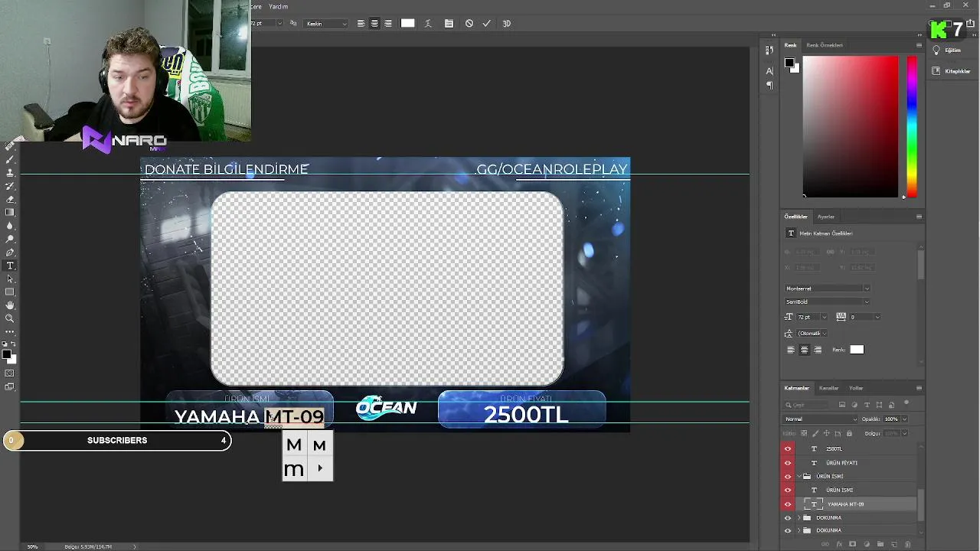
Task: Click the Create Warped Text icon
Action: 428,24
